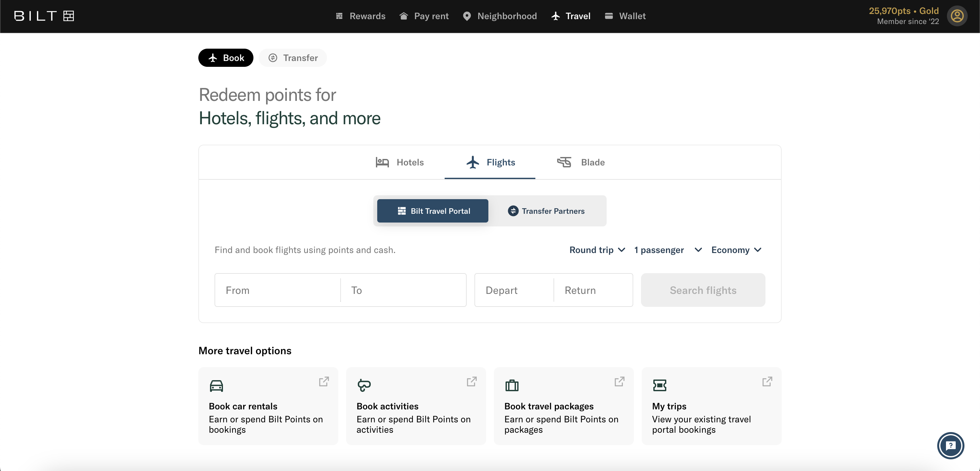
Task: Click 'Earn or spend Bilt Points on activities'
Action: (x=414, y=425)
